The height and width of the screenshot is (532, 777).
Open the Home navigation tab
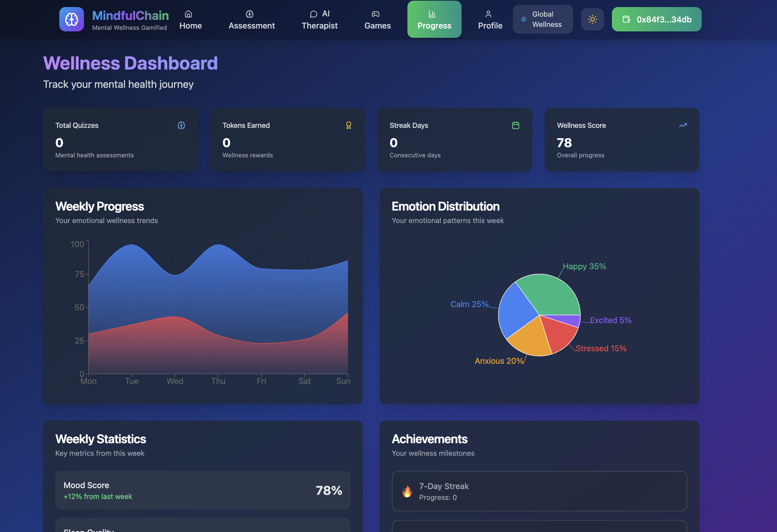[x=190, y=19]
